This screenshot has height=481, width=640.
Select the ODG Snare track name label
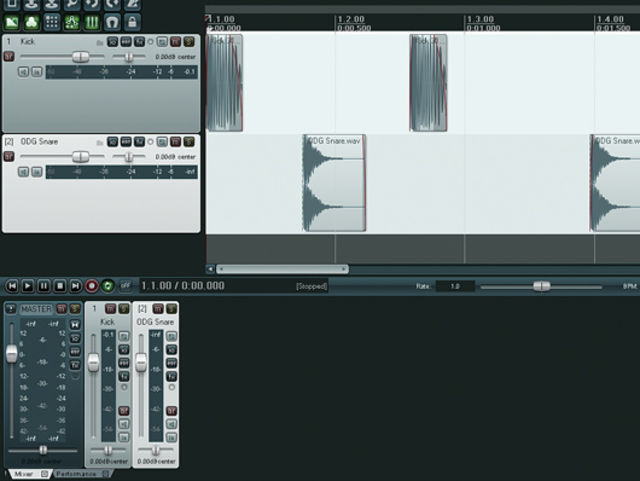pyautogui.click(x=39, y=142)
